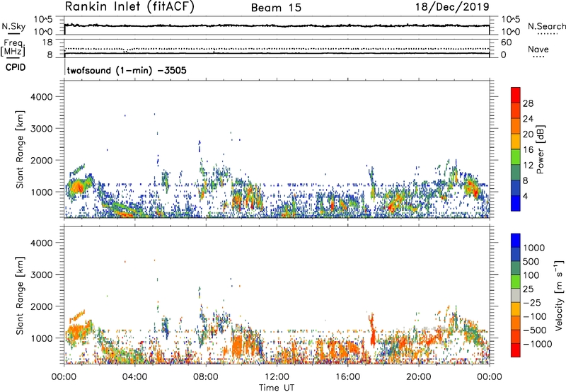Click the 'CPID' label
Screen dimensions: 566x392
16,67
